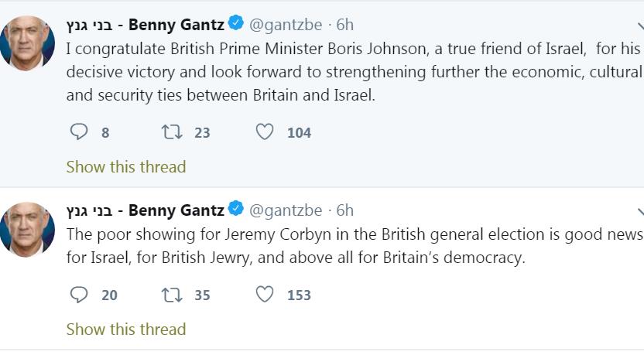
Task: Reply to the Boris Johnson congratulation tweet
Action: [79, 132]
